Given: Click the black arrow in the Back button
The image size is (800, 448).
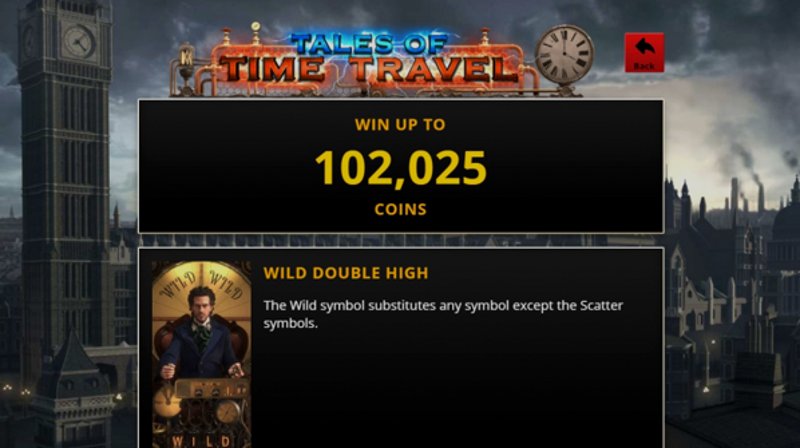Looking at the screenshot, I should (x=644, y=47).
